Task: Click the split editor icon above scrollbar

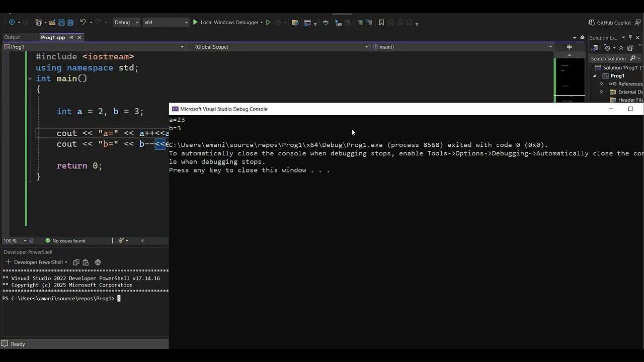Action: [x=569, y=47]
